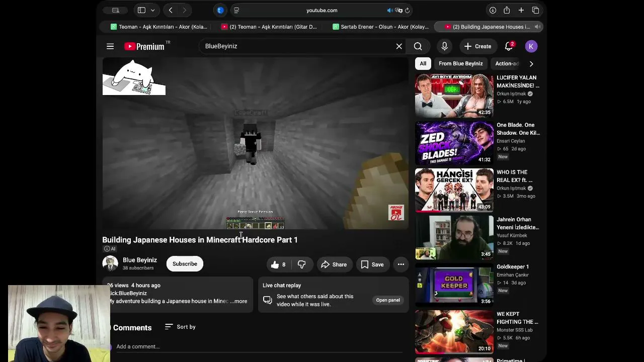The width and height of the screenshot is (644, 362).
Task: Click the screen-sharing icon in the window corner
Action: (115, 10)
